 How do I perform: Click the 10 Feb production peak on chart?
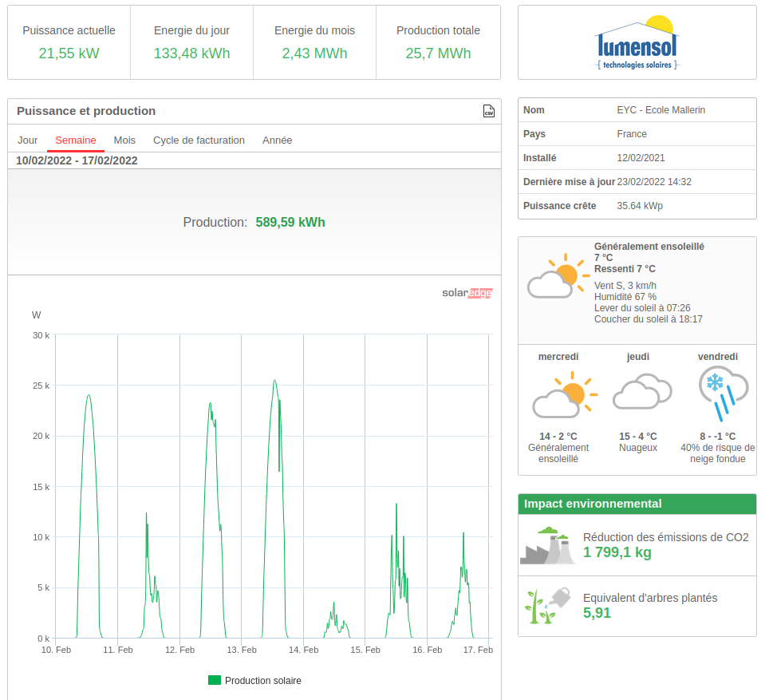click(89, 395)
